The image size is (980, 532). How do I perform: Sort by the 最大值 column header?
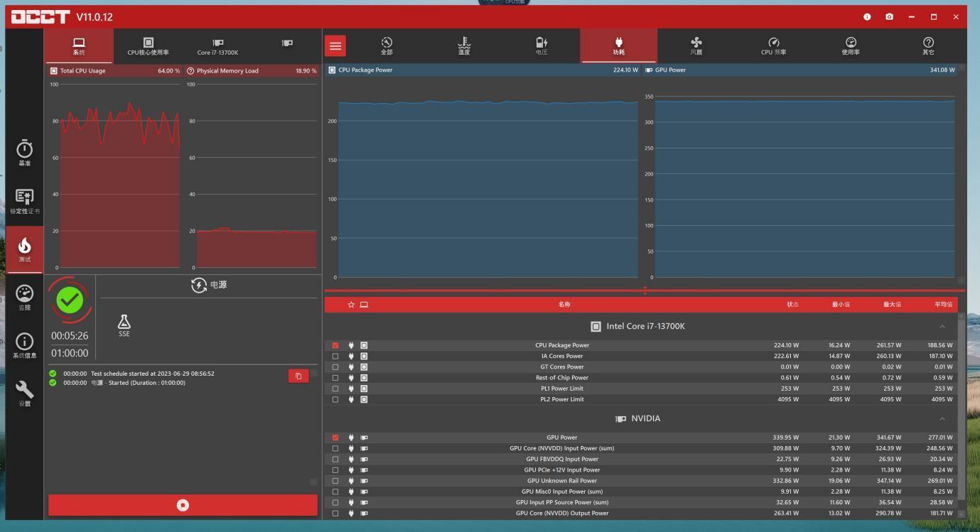[892, 305]
